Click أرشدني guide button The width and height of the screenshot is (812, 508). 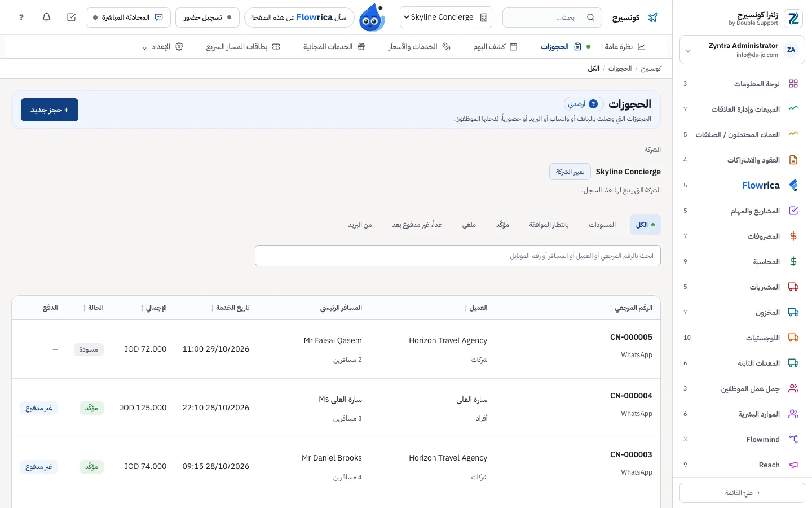point(584,104)
